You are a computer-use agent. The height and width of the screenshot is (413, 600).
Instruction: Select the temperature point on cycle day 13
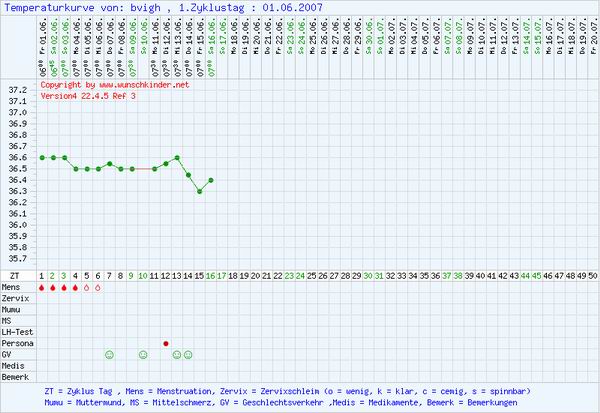click(177, 157)
